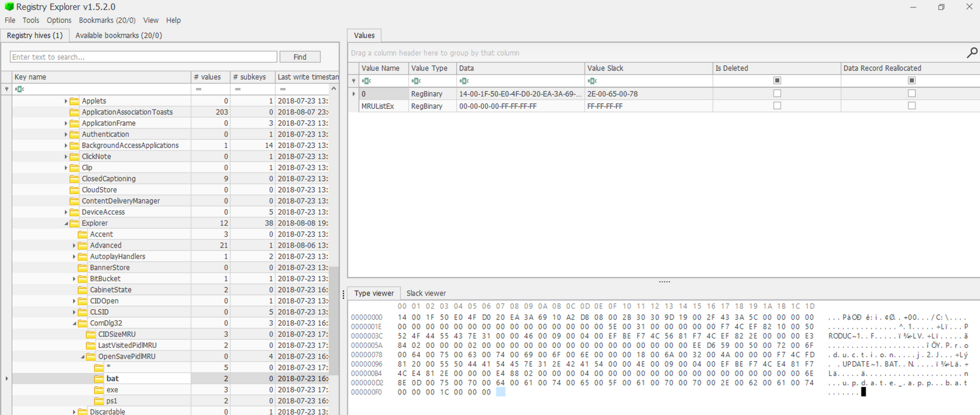Viewport: 980px width, 415px height.
Task: Click the Accent folder icon
Action: pos(83,234)
